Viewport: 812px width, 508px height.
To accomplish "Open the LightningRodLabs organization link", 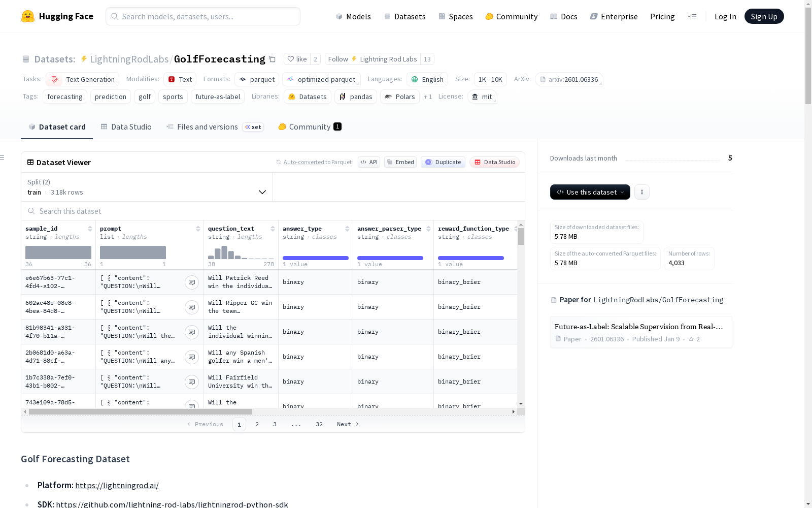I will 129,59.
